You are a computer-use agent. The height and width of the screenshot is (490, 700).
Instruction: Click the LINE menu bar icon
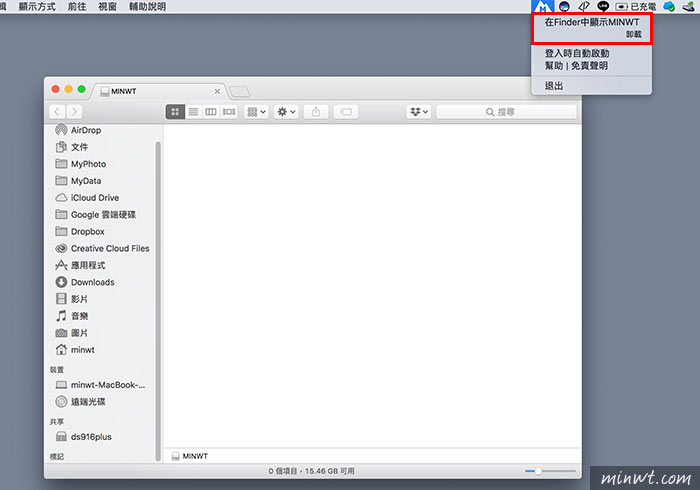pyautogui.click(x=603, y=6)
